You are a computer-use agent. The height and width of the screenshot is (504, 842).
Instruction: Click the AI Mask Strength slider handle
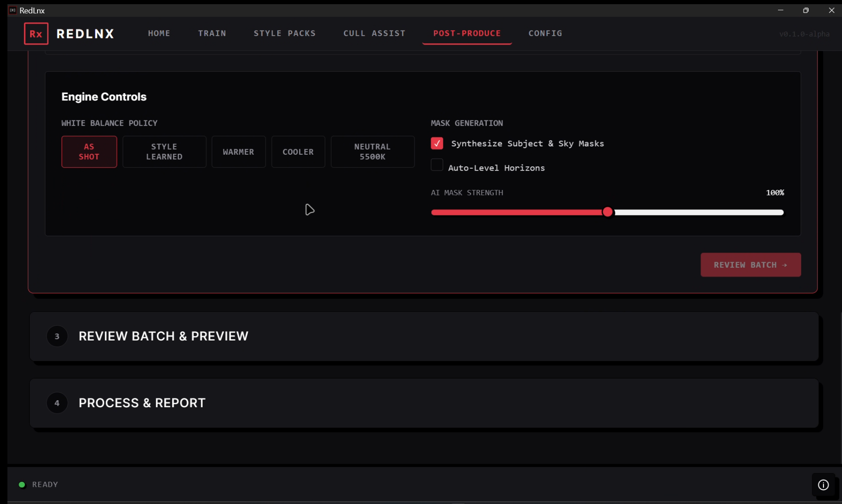pyautogui.click(x=608, y=212)
